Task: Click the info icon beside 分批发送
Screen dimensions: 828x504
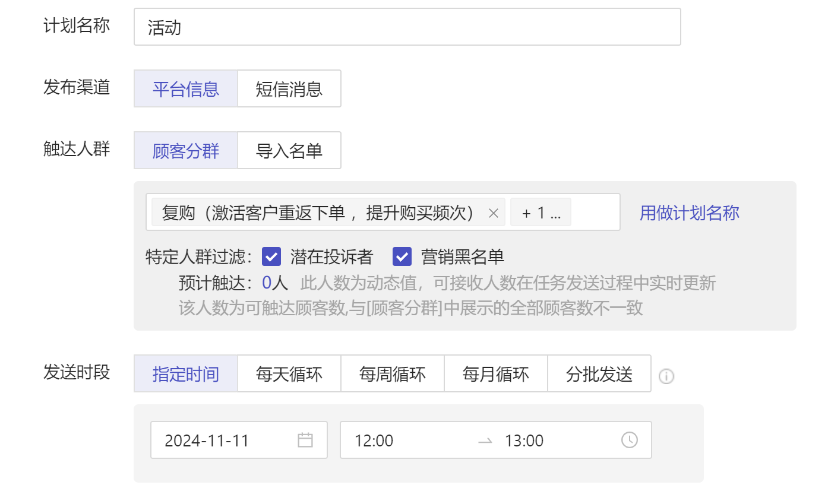Action: [666, 376]
